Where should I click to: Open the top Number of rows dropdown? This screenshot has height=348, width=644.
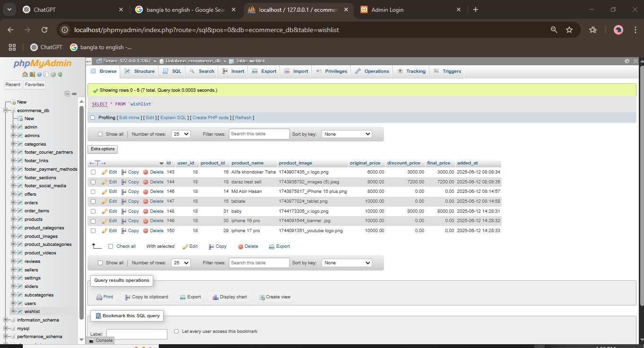click(181, 134)
